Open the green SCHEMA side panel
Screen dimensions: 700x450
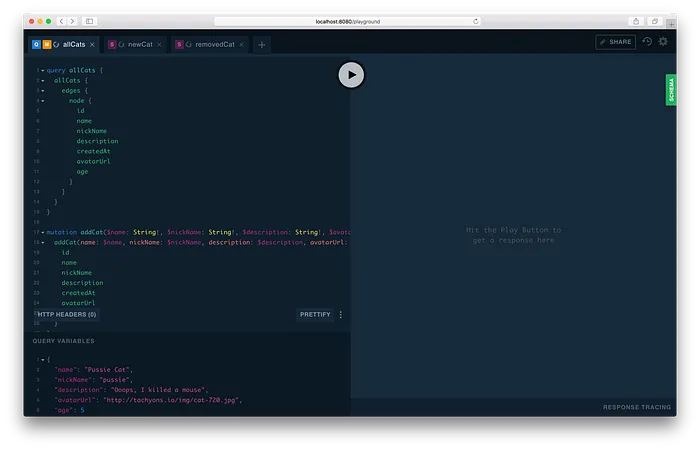tap(671, 90)
